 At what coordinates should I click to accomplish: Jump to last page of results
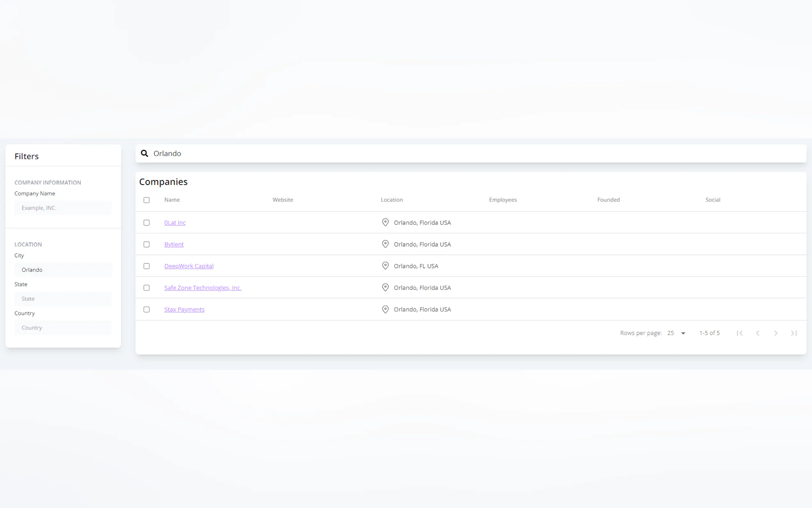pos(794,333)
